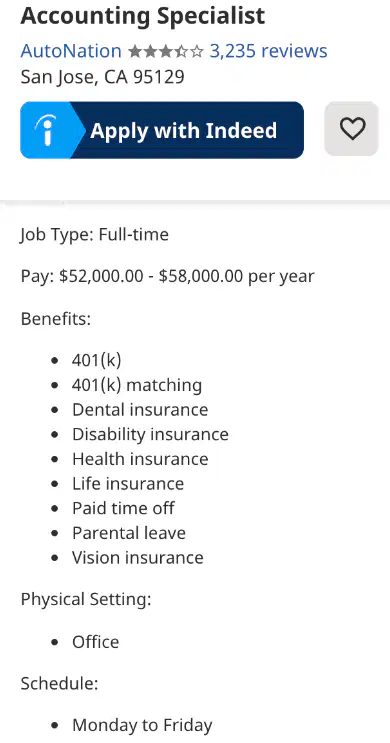Click the AutoNation star rating
The image size is (390, 743).
pyautogui.click(x=166, y=51)
